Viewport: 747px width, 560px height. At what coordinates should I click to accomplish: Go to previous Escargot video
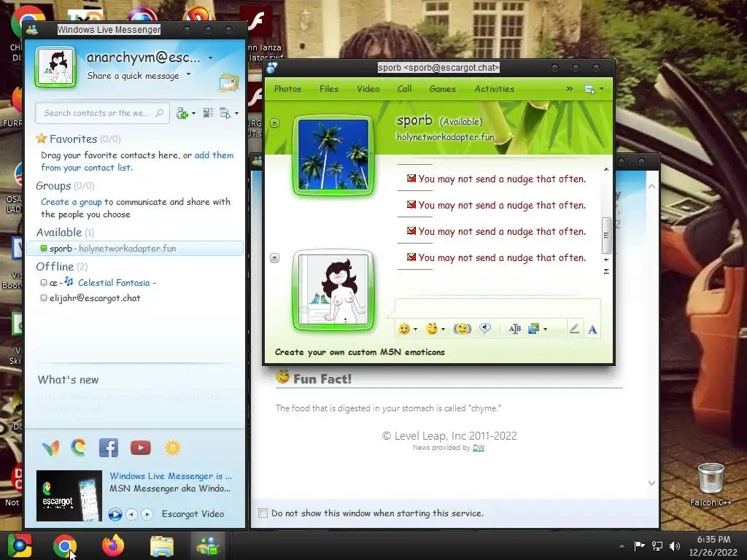[132, 514]
